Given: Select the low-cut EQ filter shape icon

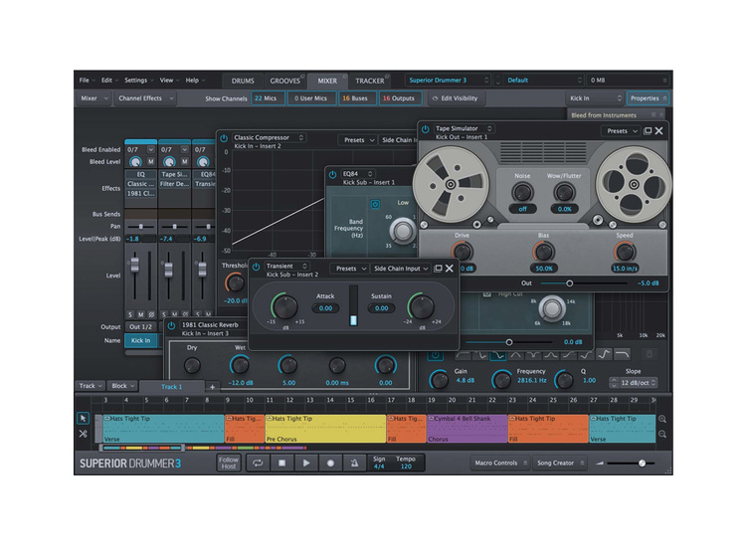Looking at the screenshot, I should [x=463, y=355].
